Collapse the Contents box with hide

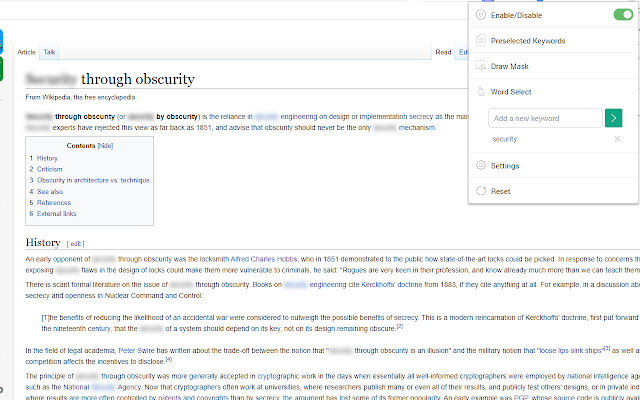[x=105, y=146]
